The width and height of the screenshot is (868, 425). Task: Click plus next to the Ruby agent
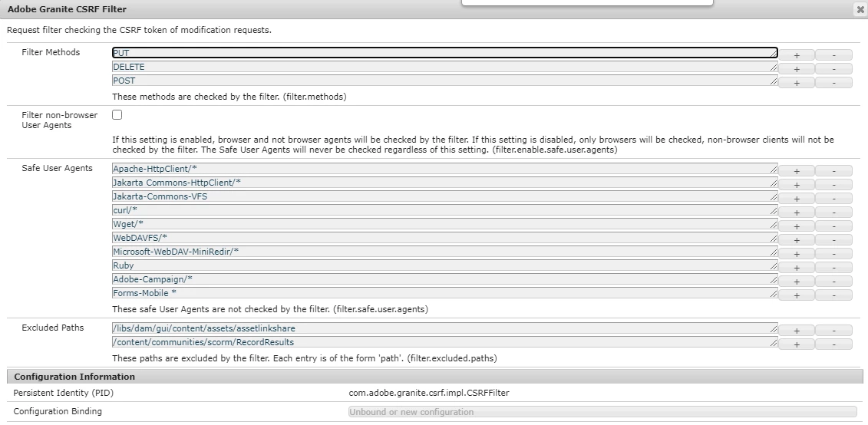click(797, 267)
